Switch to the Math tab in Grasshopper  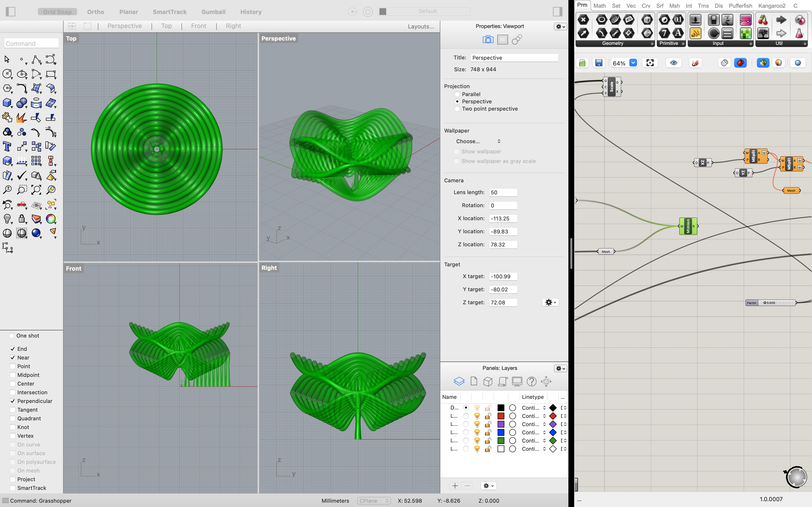click(x=599, y=6)
